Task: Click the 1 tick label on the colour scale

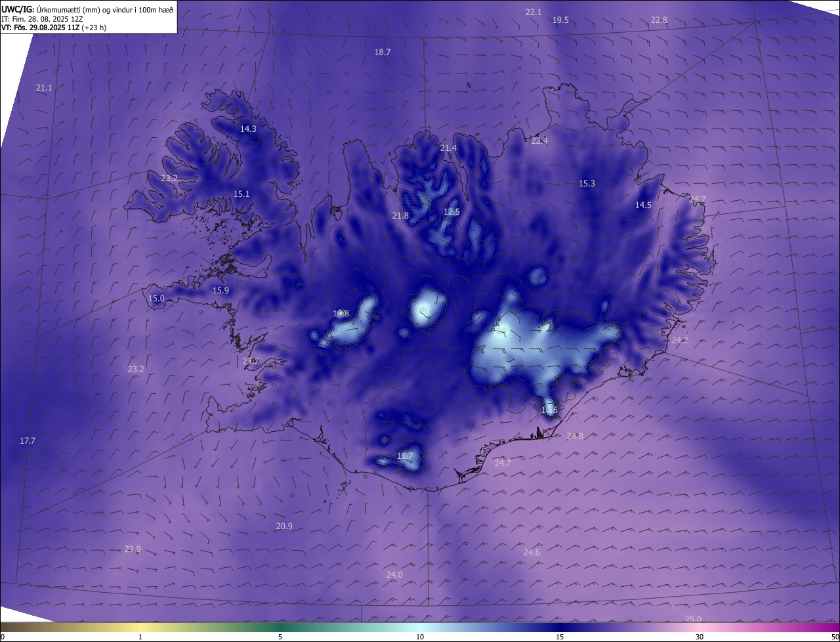Action: coord(140,637)
